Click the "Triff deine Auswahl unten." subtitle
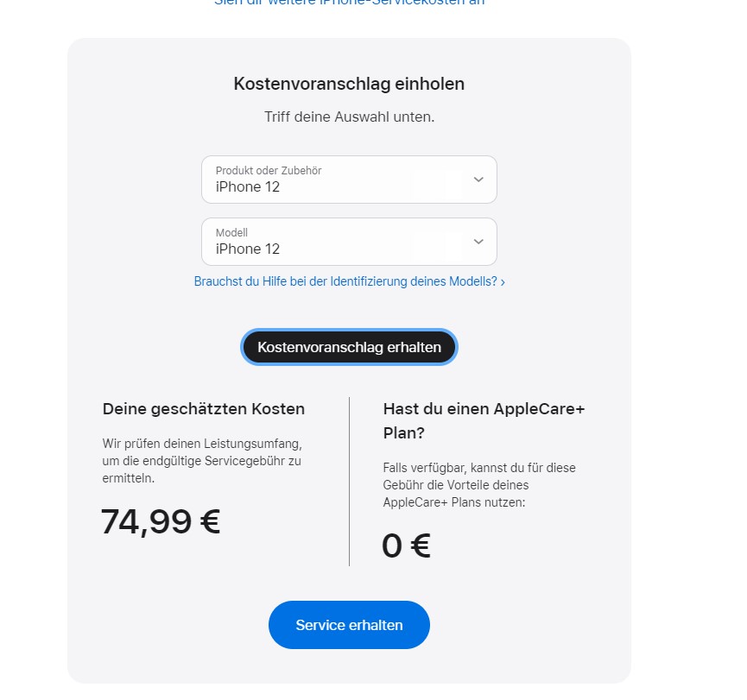The height and width of the screenshot is (700, 747). pos(349,117)
